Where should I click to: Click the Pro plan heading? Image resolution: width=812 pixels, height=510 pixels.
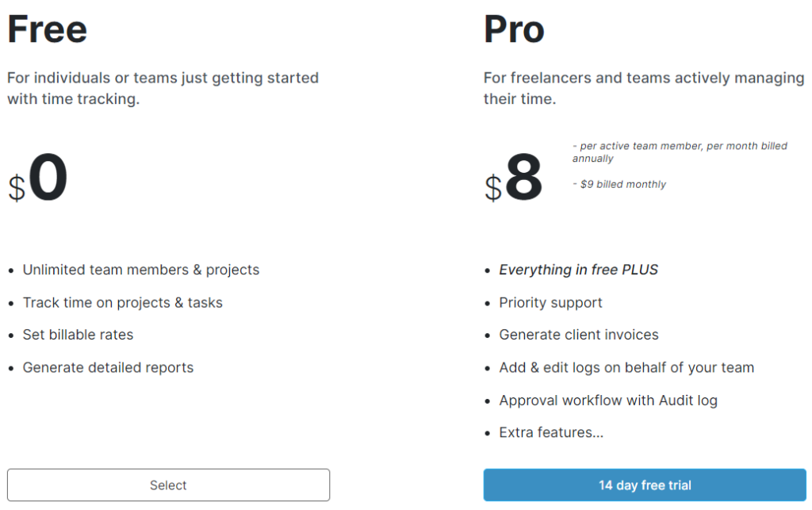click(514, 30)
